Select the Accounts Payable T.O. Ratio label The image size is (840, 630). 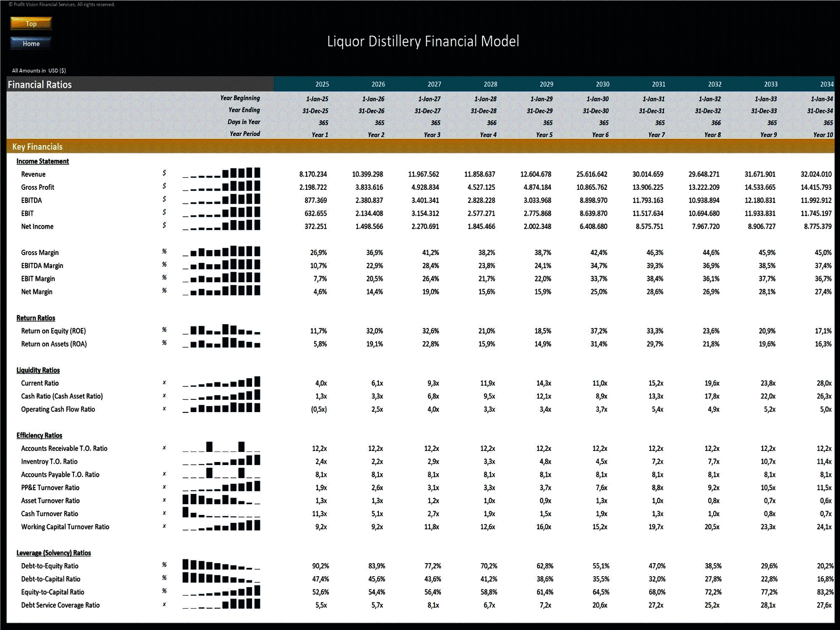pos(60,475)
